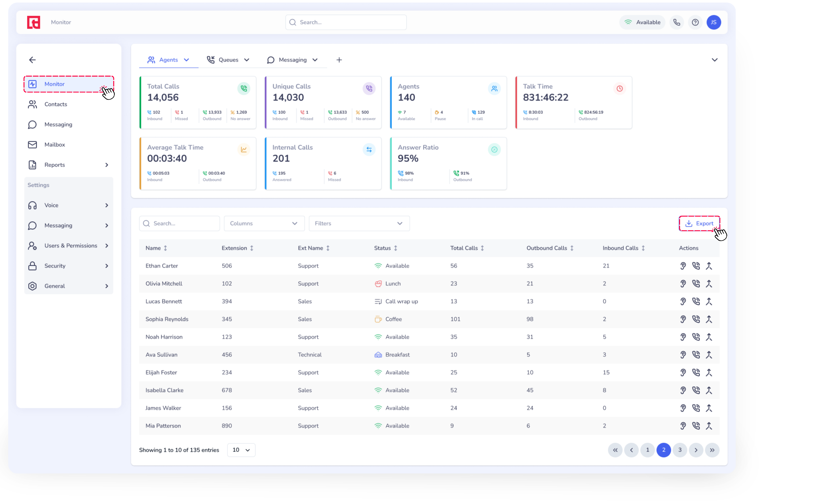Click the back arrow in the sidebar
The height and width of the screenshot is (504, 828).
(32, 60)
